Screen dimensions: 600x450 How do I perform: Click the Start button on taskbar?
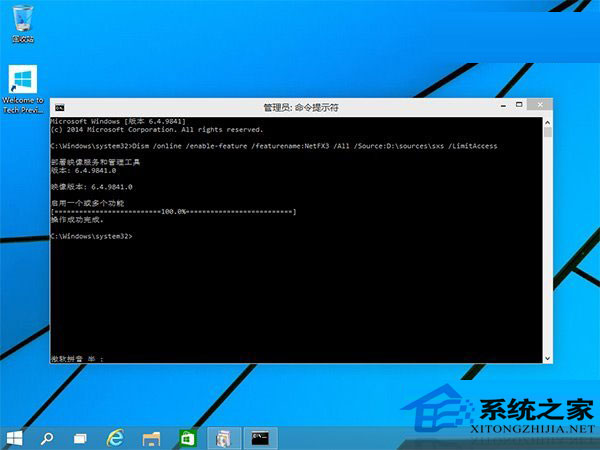[14, 438]
